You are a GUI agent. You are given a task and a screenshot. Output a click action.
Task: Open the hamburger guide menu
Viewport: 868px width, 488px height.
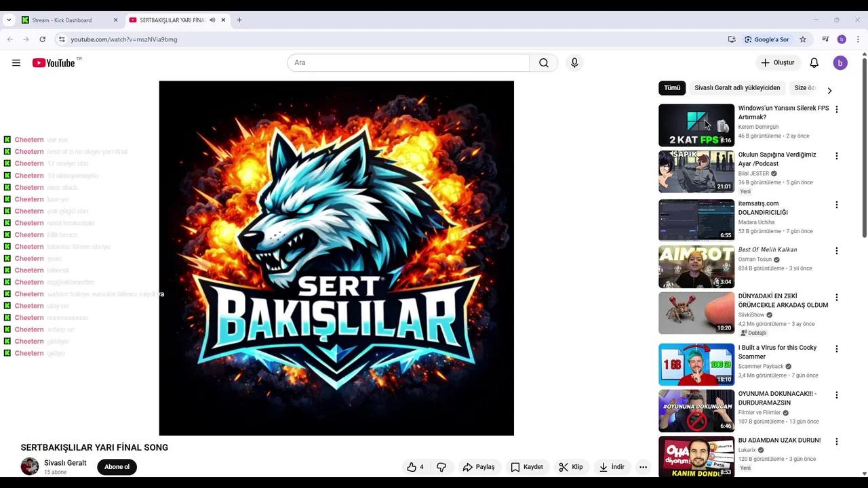point(16,62)
